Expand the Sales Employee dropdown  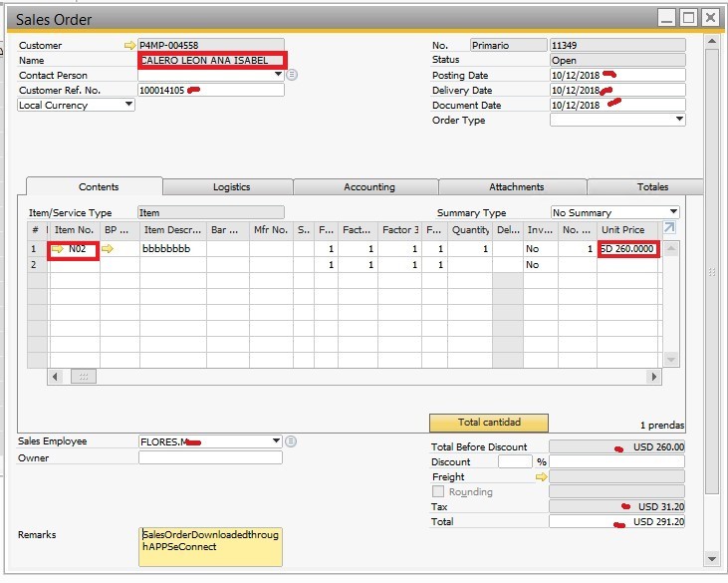tap(276, 441)
